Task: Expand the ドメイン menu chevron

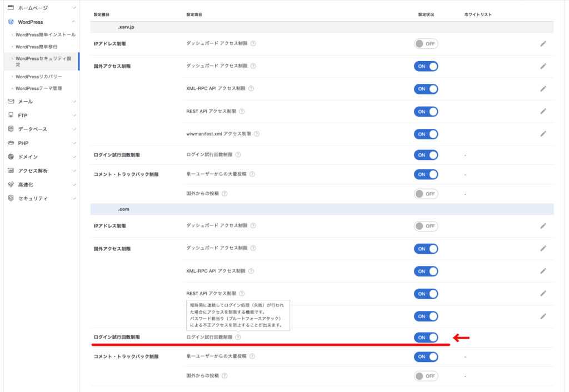Action: pyautogui.click(x=74, y=157)
